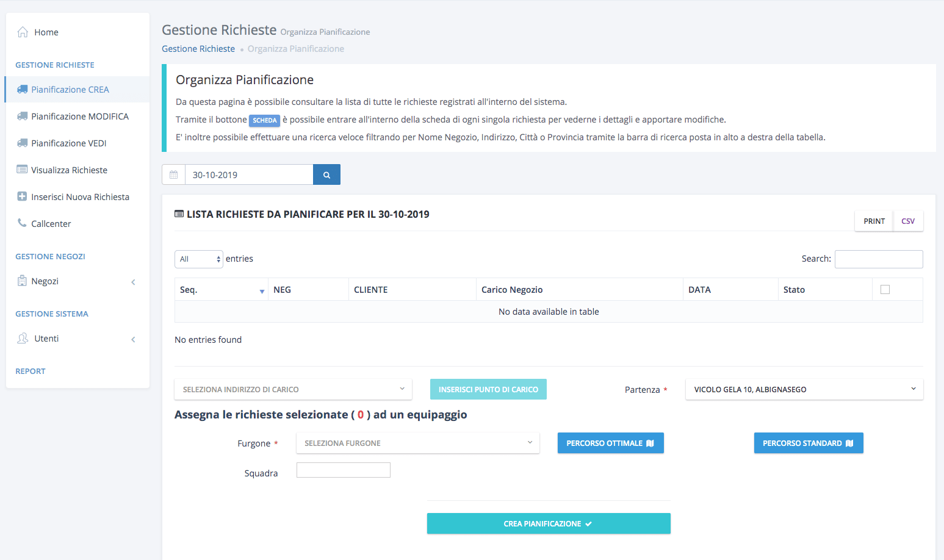This screenshot has width=944, height=560.
Task: Click the Home house icon
Action: pyautogui.click(x=23, y=32)
